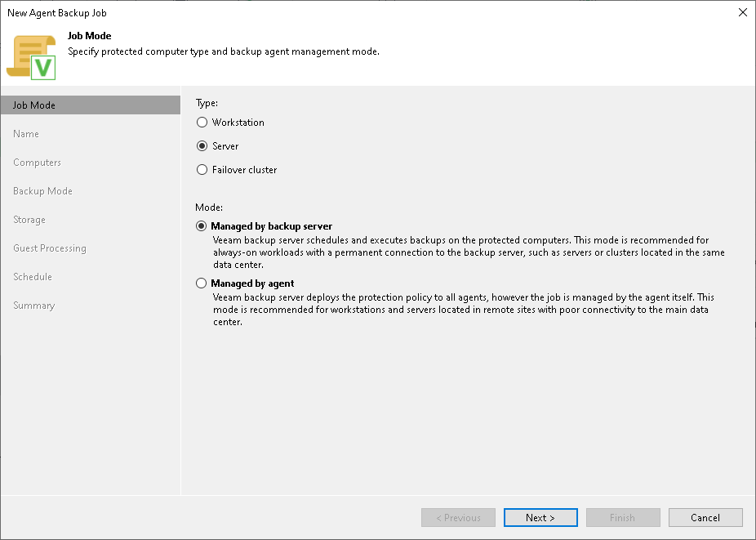Choose Server as the protected computer type

pos(202,146)
